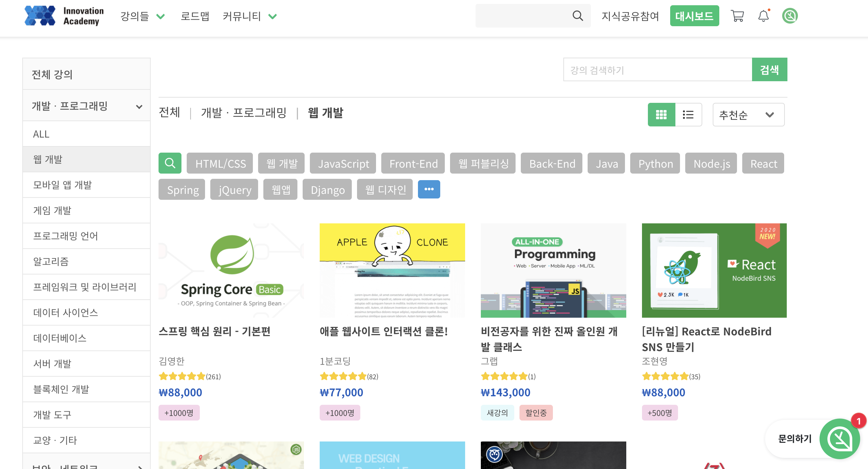Open the Spring Core Basic course thumbnail

231,270
